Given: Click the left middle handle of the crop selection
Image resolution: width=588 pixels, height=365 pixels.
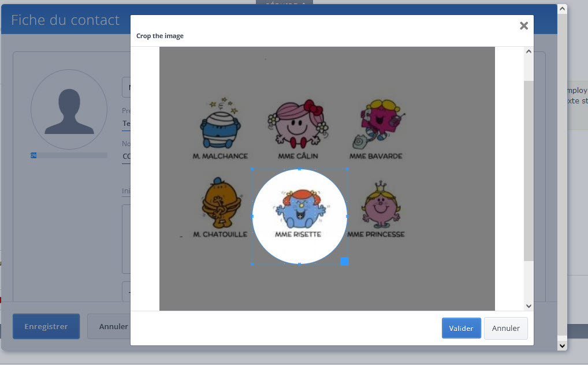Looking at the screenshot, I should point(252,217).
